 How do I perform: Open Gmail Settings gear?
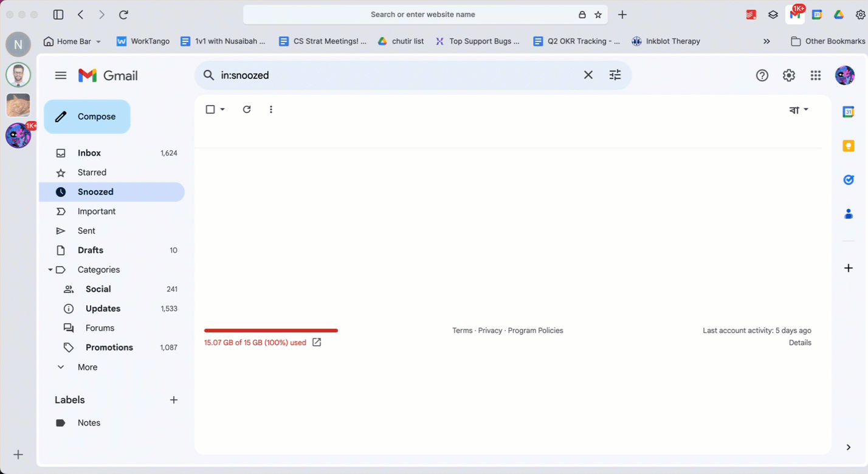point(789,75)
